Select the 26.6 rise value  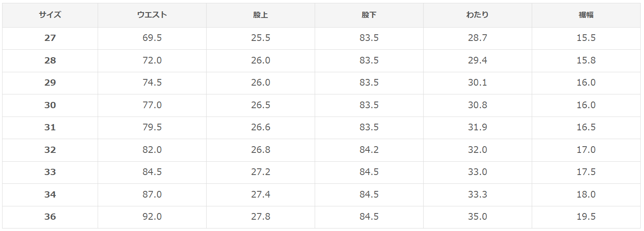[x=260, y=127]
